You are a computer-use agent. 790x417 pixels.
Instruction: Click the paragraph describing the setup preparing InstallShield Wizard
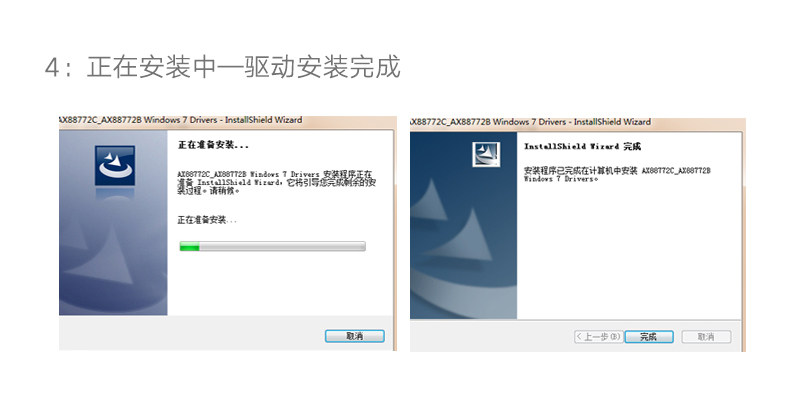click(277, 182)
